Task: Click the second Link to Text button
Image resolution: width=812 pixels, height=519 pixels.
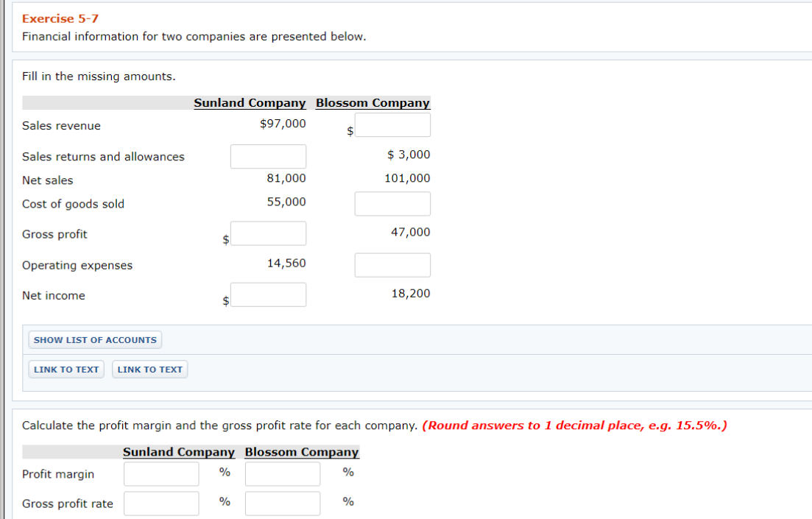Action: [149, 370]
